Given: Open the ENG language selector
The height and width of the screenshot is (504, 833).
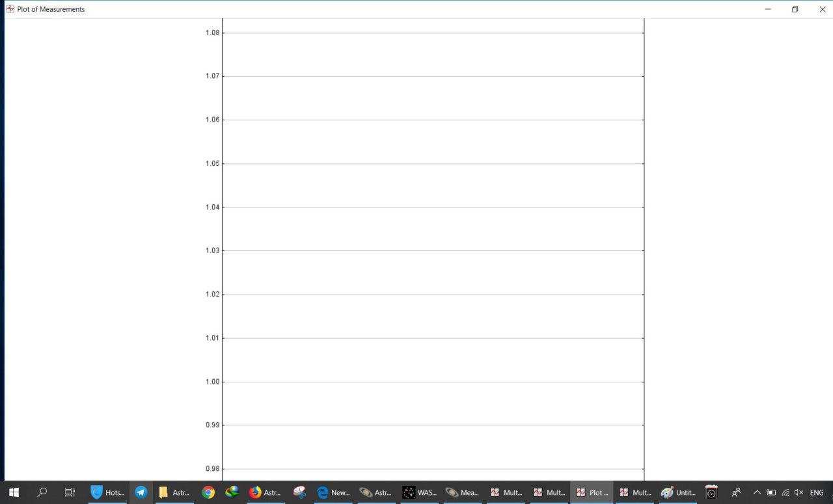Looking at the screenshot, I should tap(817, 492).
